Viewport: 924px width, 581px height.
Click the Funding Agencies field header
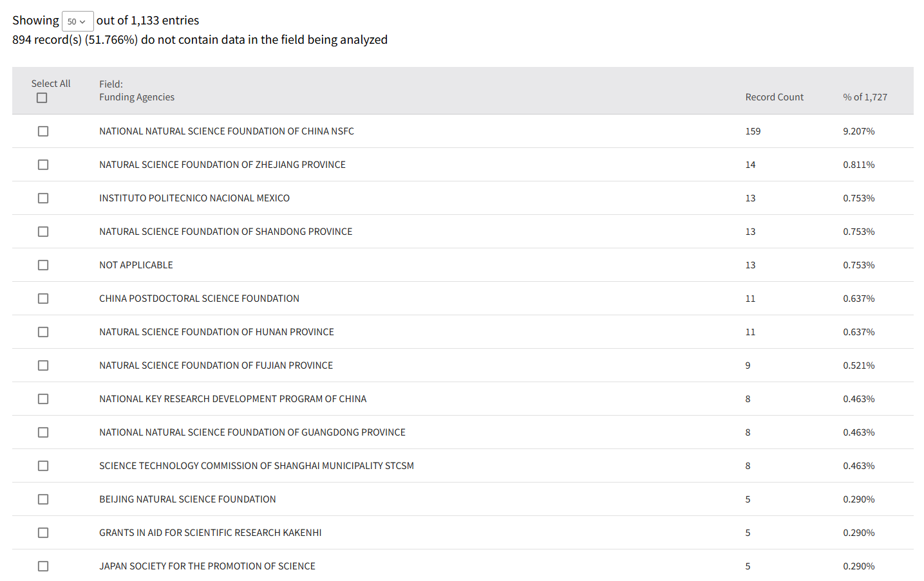(x=137, y=97)
